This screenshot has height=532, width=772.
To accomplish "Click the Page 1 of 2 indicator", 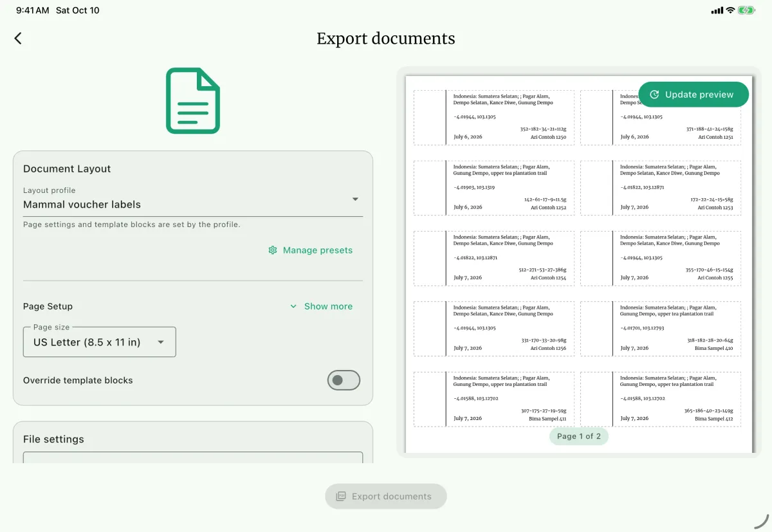I will pos(579,436).
